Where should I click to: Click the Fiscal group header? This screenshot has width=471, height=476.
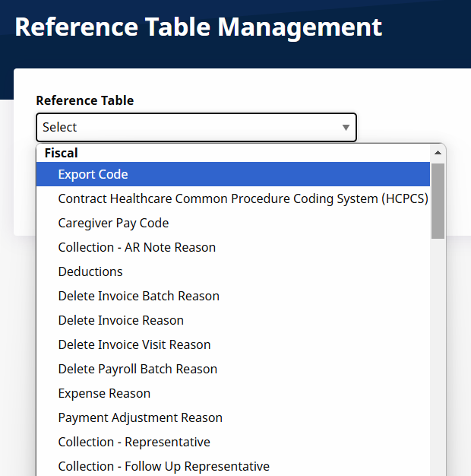[62, 153]
